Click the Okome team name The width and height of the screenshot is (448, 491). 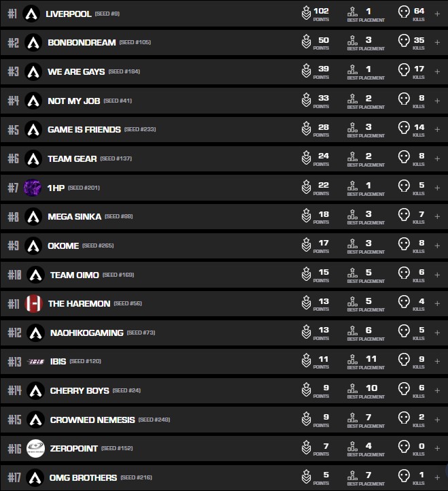tap(63, 245)
